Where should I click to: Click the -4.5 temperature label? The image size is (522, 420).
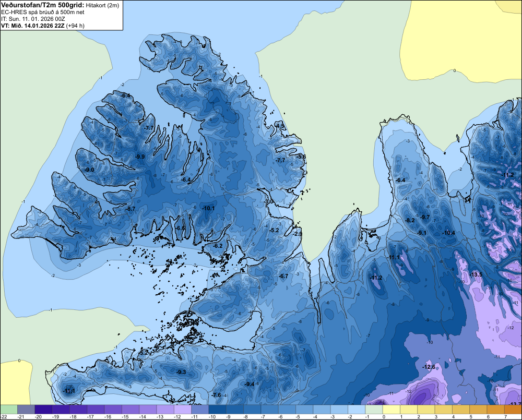(x=280, y=126)
